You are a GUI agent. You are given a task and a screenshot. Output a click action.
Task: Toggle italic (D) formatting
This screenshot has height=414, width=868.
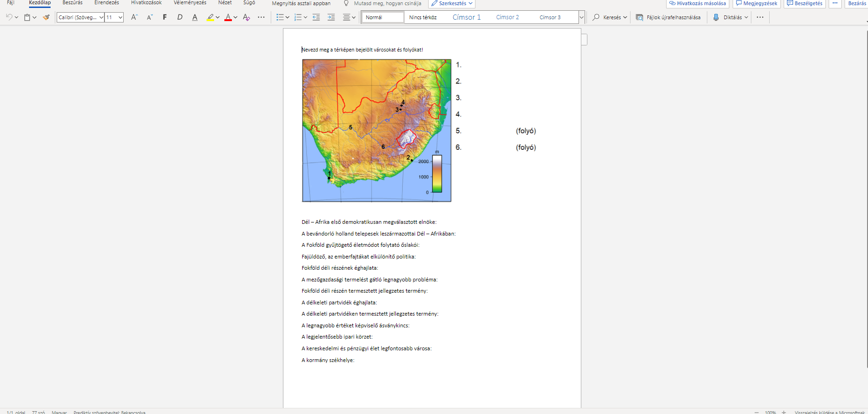click(x=179, y=17)
